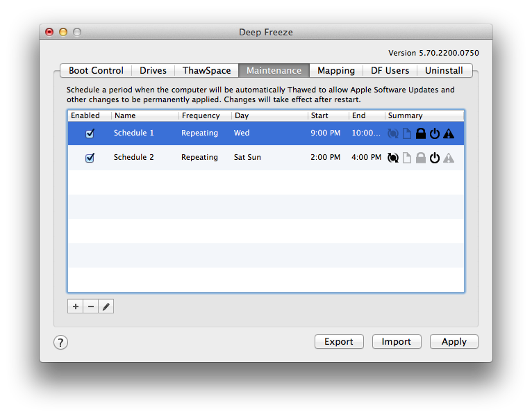
Task: Click the document icon in Schedule 1 summary
Action: coord(407,133)
